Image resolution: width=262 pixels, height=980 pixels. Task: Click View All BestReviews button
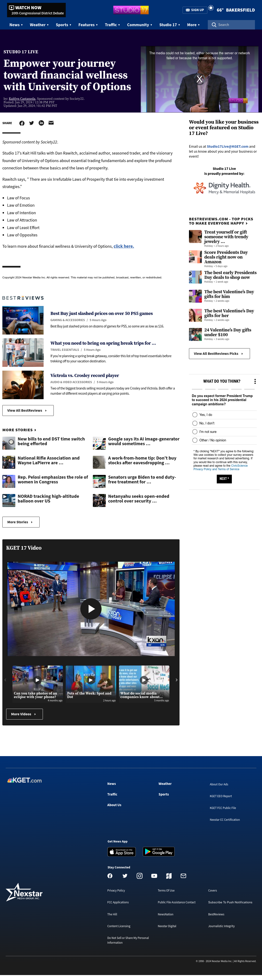[28, 410]
